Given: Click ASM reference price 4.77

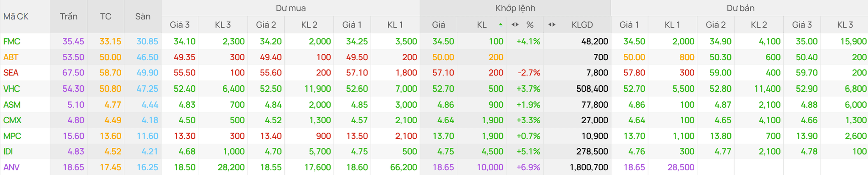Looking at the screenshot, I should [x=113, y=105].
